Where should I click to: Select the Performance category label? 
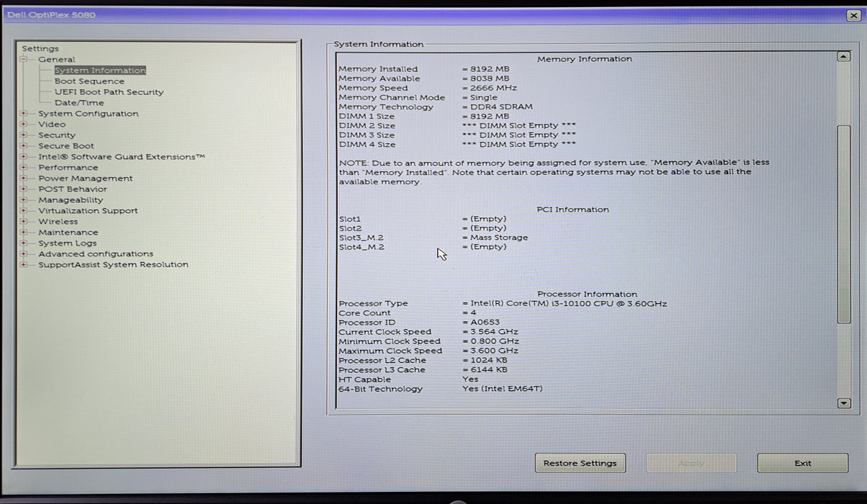68,168
